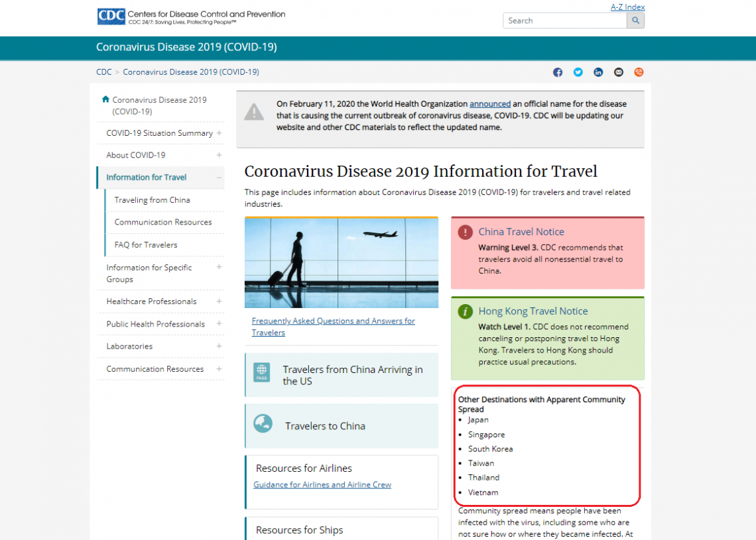Click the airport traveler photo
The image size is (756, 540).
(342, 263)
